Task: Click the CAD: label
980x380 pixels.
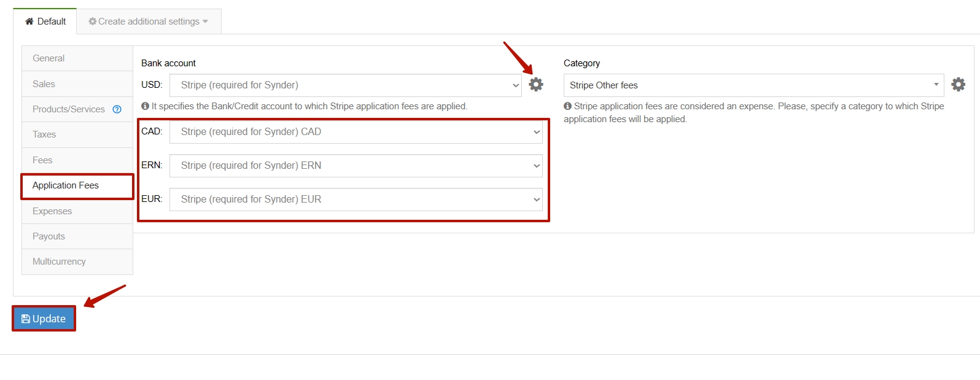Action: 152,131
